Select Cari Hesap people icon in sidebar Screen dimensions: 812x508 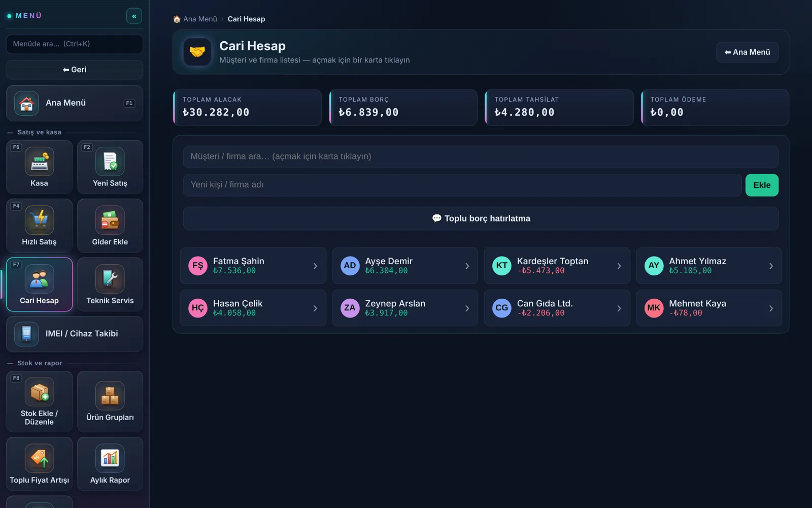click(39, 279)
